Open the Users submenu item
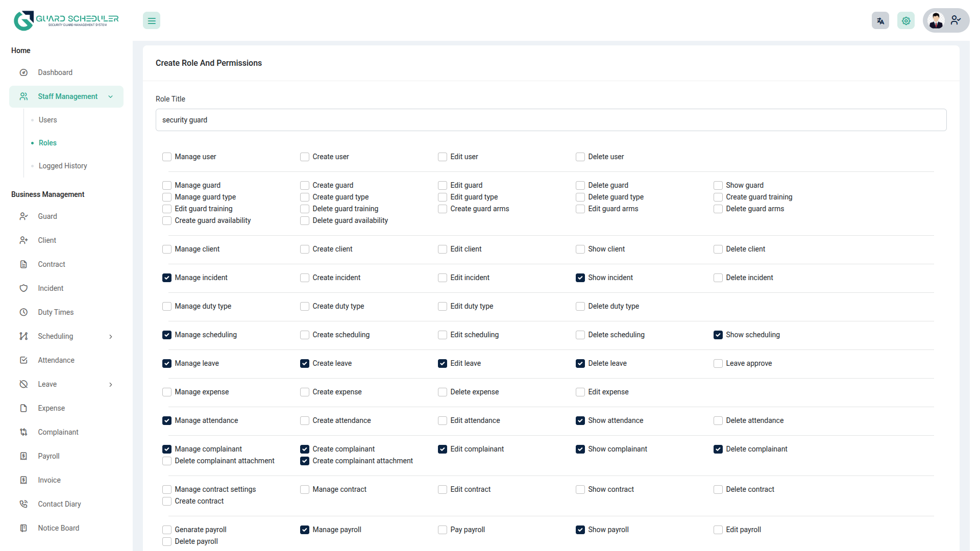 (48, 120)
